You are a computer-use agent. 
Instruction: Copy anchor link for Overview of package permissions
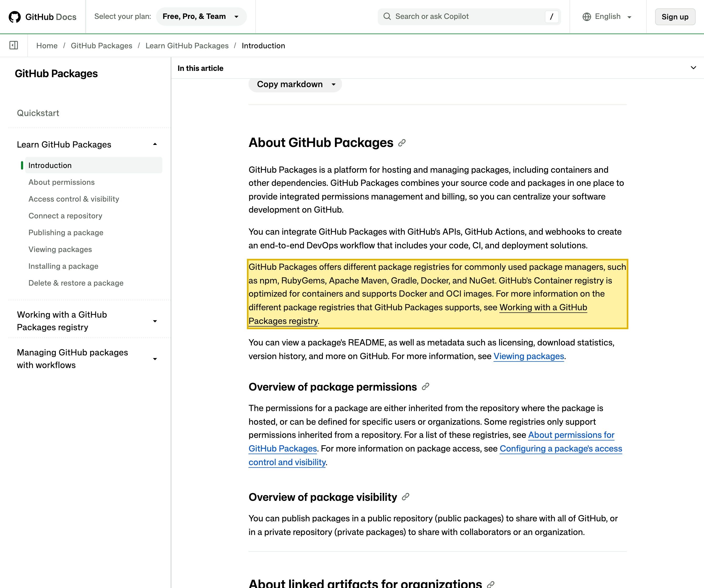425,387
